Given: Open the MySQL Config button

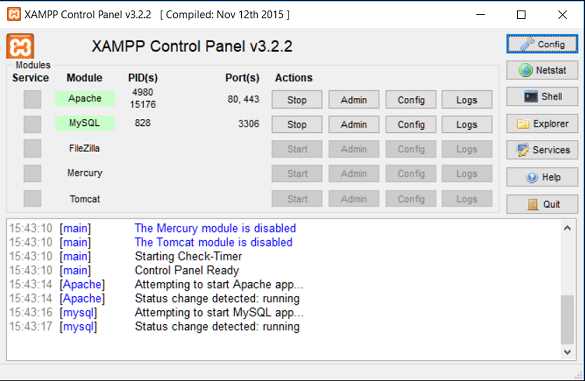Looking at the screenshot, I should [411, 124].
